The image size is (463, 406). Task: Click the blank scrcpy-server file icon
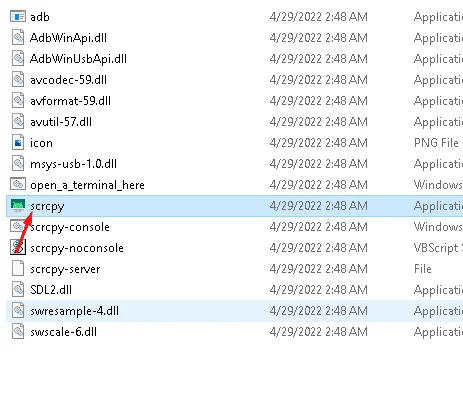click(x=18, y=268)
